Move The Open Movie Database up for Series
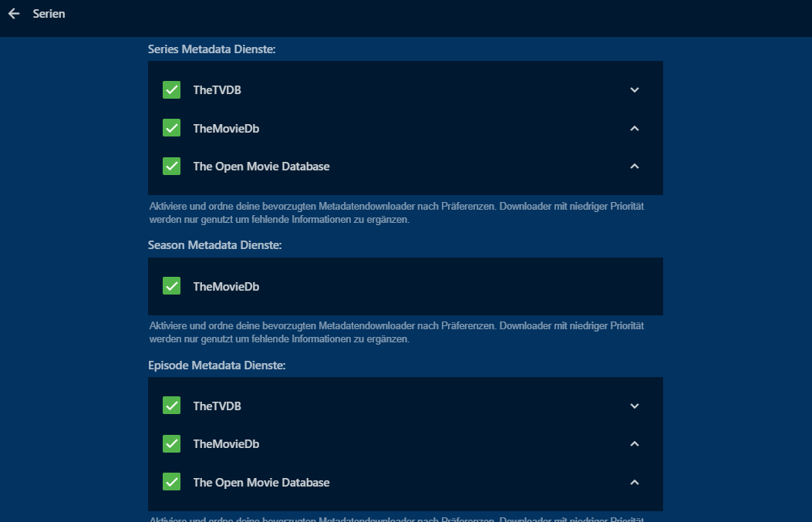 tap(635, 167)
